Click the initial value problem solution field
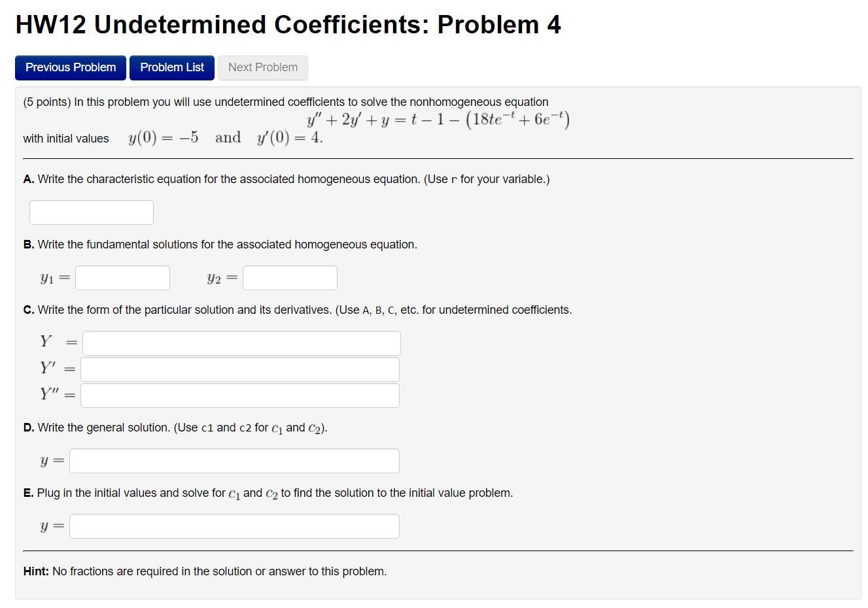The width and height of the screenshot is (868, 608). (234, 525)
